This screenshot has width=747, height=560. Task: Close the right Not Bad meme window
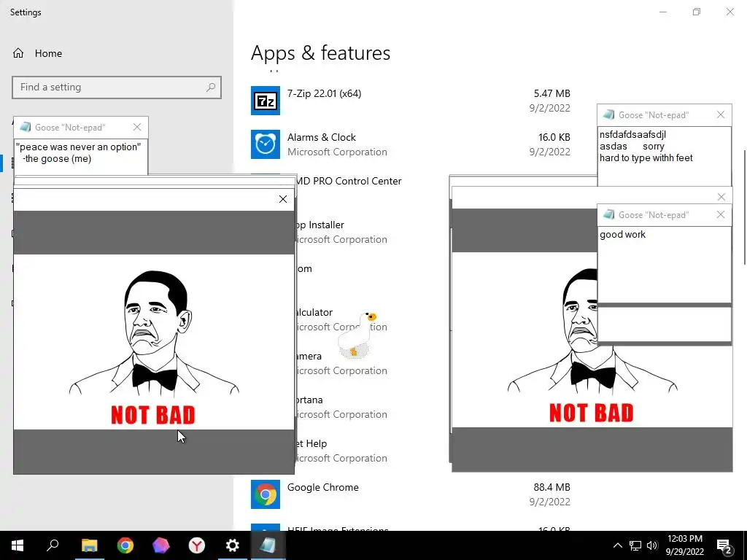click(721, 197)
